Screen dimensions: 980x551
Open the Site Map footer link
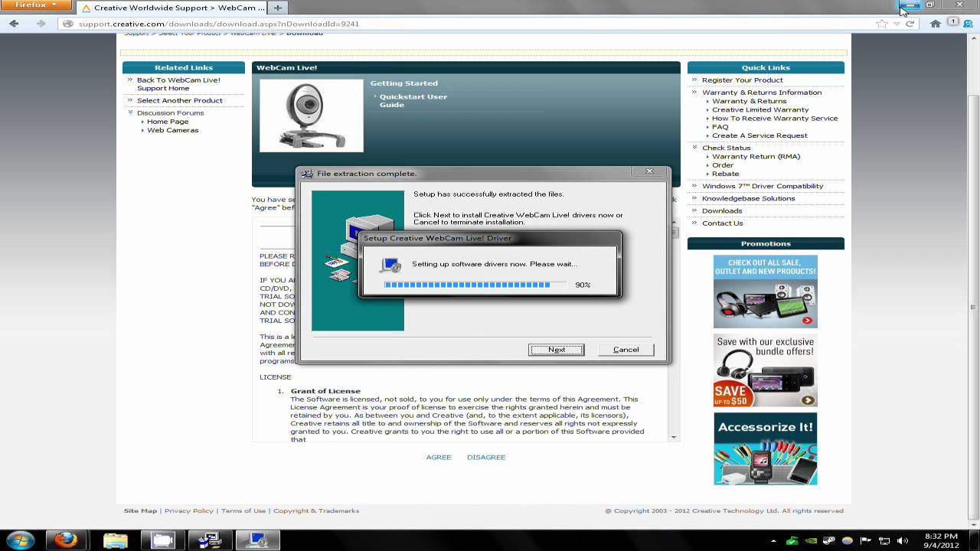tap(140, 510)
